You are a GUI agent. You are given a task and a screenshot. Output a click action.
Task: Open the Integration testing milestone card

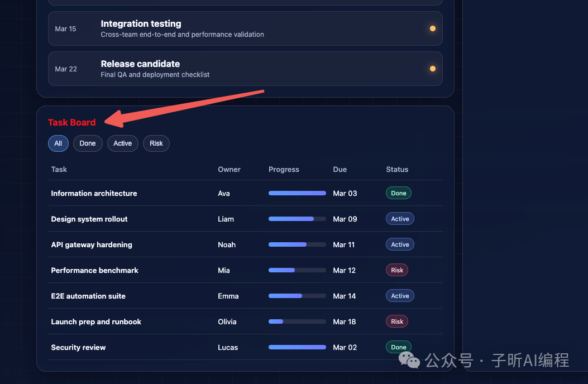point(245,28)
